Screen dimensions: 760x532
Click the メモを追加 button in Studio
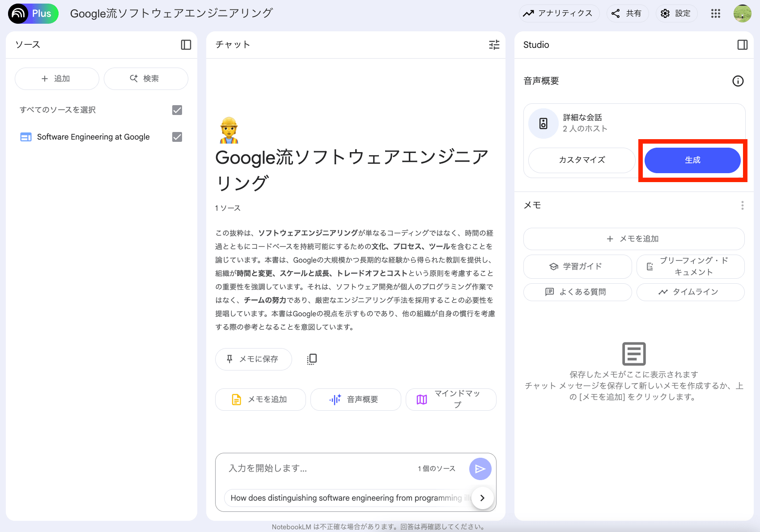tap(634, 239)
